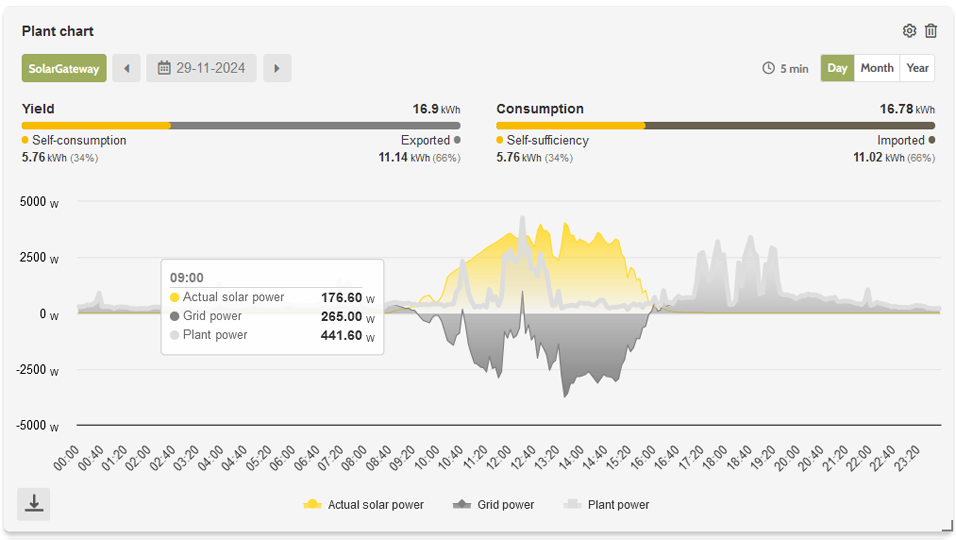Click the Consumption self-sufficiency progress bar
The width and height of the screenshot is (956, 540).
[x=570, y=126]
